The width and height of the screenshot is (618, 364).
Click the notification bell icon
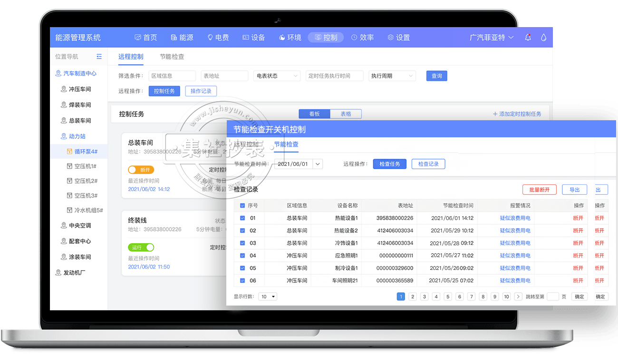(528, 38)
